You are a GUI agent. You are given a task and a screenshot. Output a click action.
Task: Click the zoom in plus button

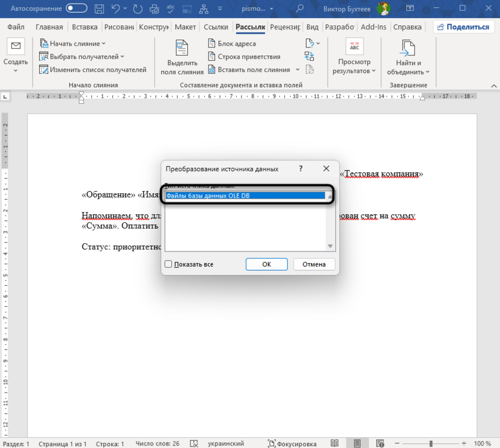(x=464, y=443)
